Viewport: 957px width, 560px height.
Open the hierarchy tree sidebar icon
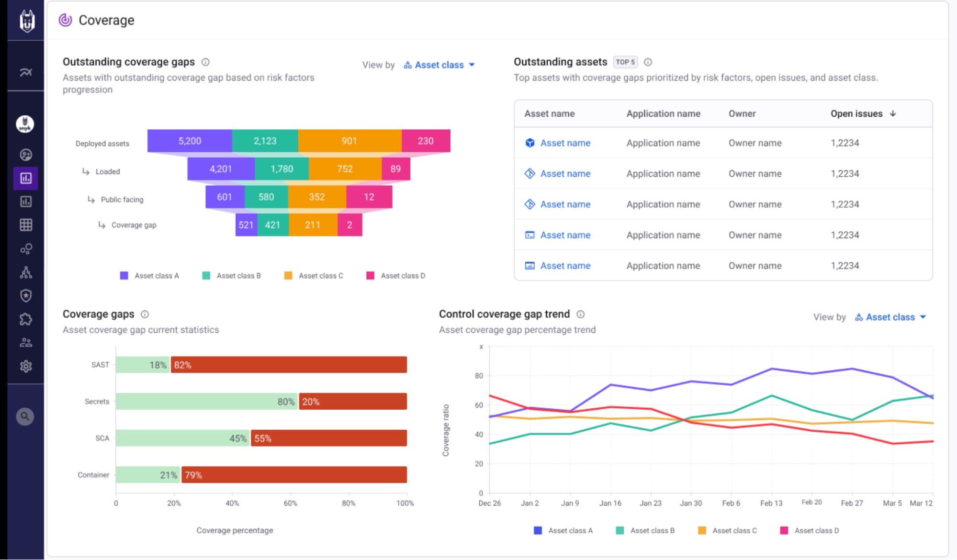26,272
